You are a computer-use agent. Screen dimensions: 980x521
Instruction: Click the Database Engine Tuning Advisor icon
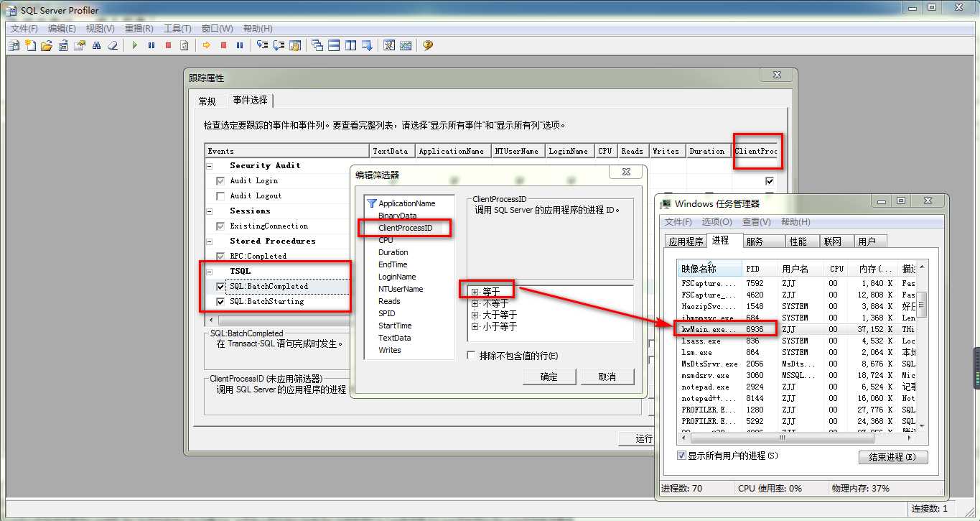pos(389,45)
